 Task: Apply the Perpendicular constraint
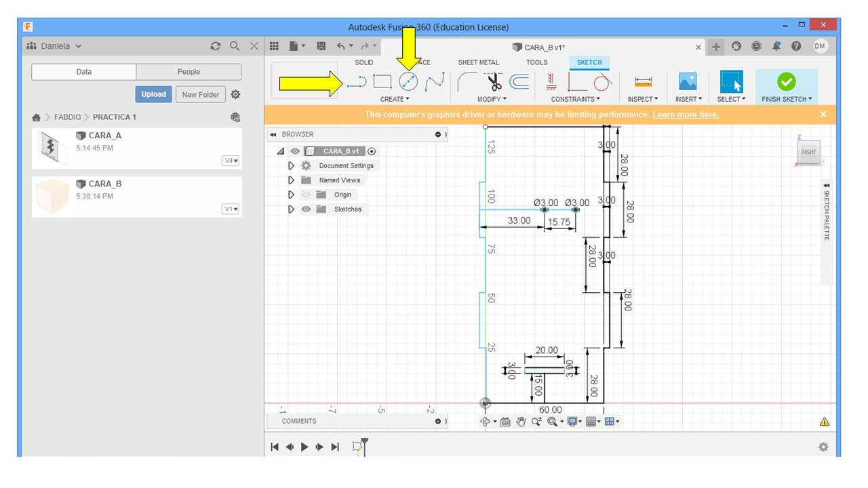576,81
